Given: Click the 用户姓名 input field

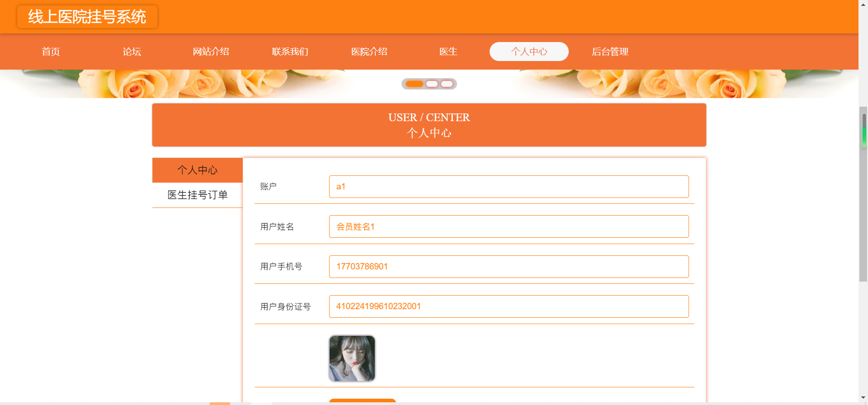Looking at the screenshot, I should click(x=509, y=226).
